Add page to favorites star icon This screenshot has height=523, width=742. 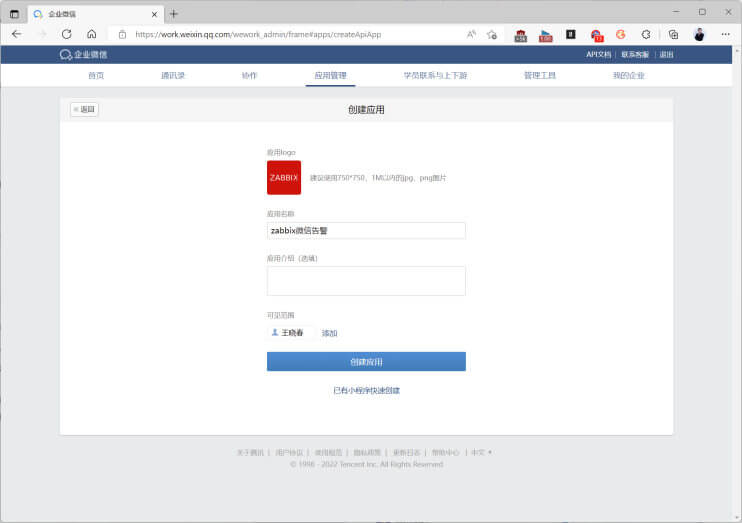point(492,35)
